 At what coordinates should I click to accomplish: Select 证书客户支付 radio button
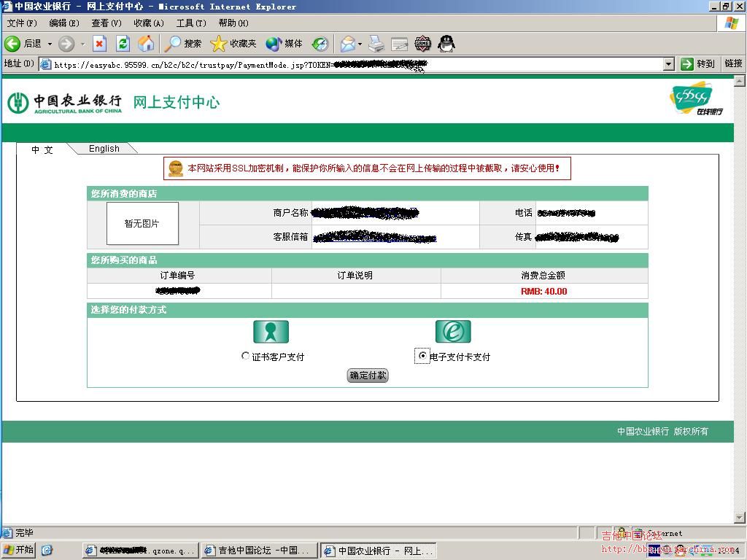pyautogui.click(x=246, y=357)
